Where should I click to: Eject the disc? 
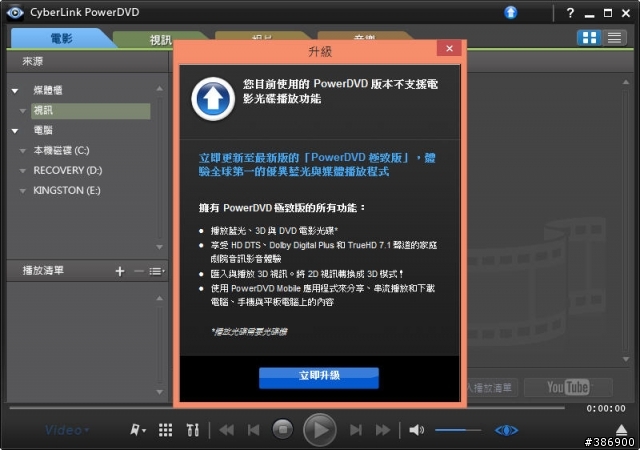click(x=621, y=430)
